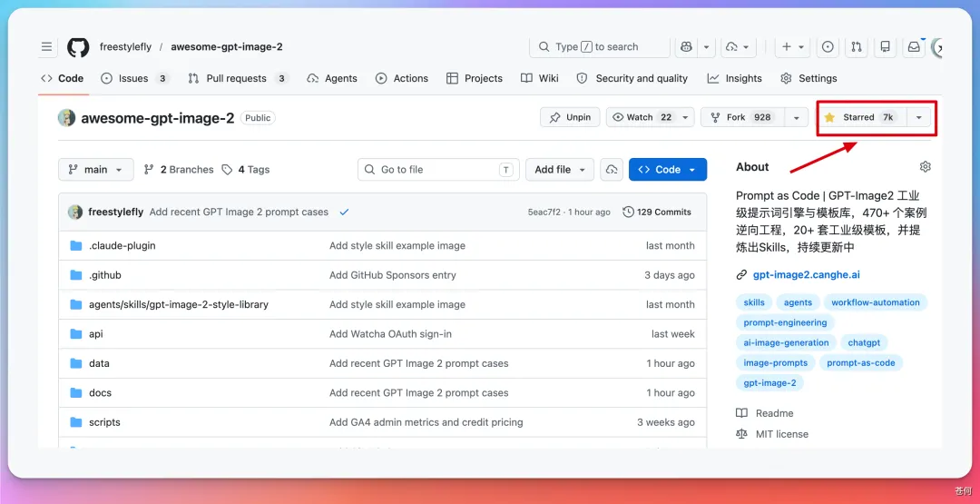The image size is (980, 504).
Task: Focus the Type / to search field
Action: click(600, 47)
